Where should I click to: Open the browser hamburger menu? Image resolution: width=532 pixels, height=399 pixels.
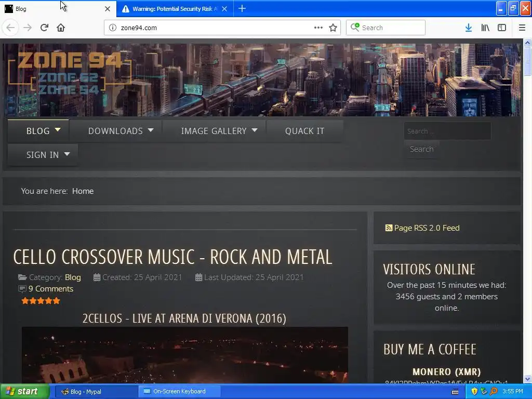(x=522, y=28)
